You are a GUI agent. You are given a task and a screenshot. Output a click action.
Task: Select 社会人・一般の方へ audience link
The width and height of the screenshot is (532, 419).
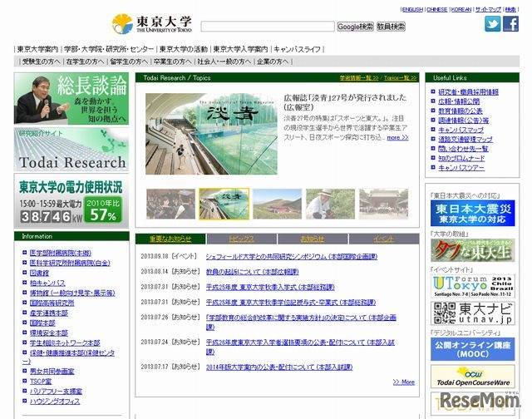pyautogui.click(x=224, y=62)
